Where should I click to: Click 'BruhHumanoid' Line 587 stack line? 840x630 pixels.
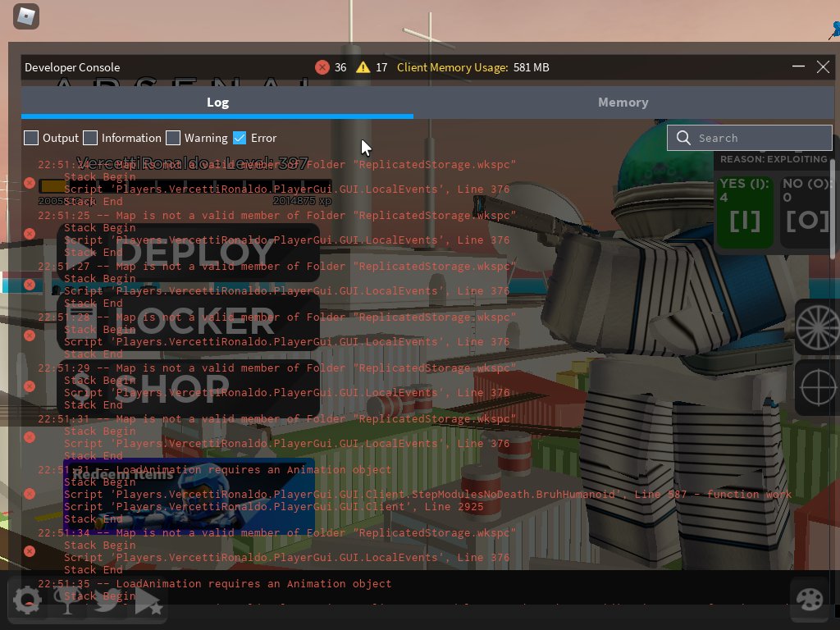pos(427,495)
